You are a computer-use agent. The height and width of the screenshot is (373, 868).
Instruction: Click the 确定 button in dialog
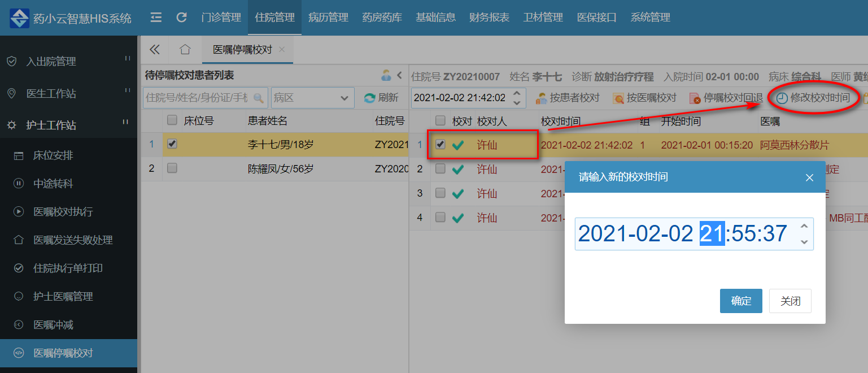click(x=741, y=301)
